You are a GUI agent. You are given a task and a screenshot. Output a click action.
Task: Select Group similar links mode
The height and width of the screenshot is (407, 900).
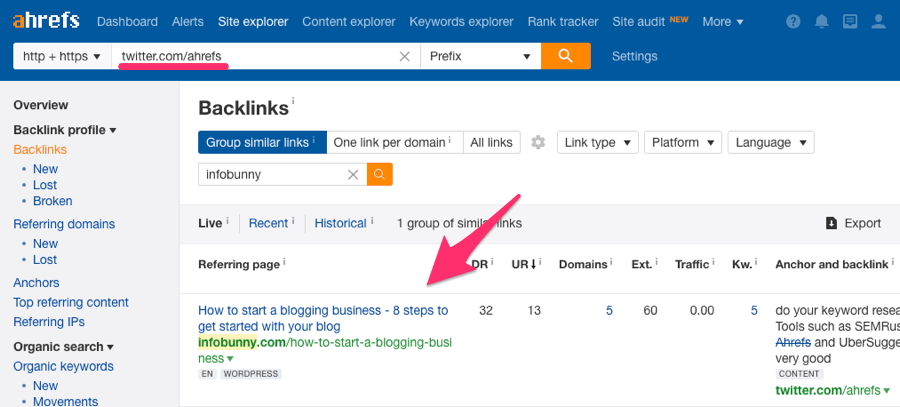click(x=262, y=142)
